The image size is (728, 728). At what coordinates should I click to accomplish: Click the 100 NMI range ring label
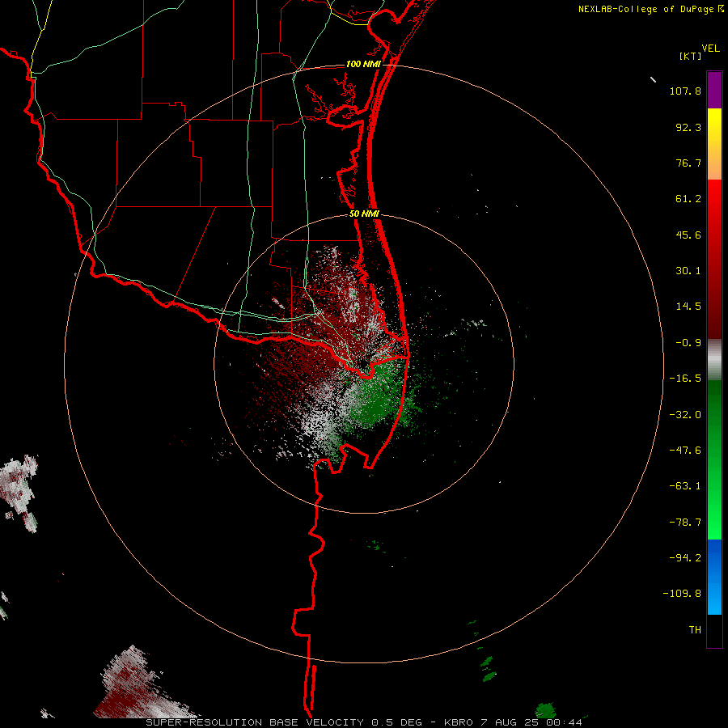[363, 64]
